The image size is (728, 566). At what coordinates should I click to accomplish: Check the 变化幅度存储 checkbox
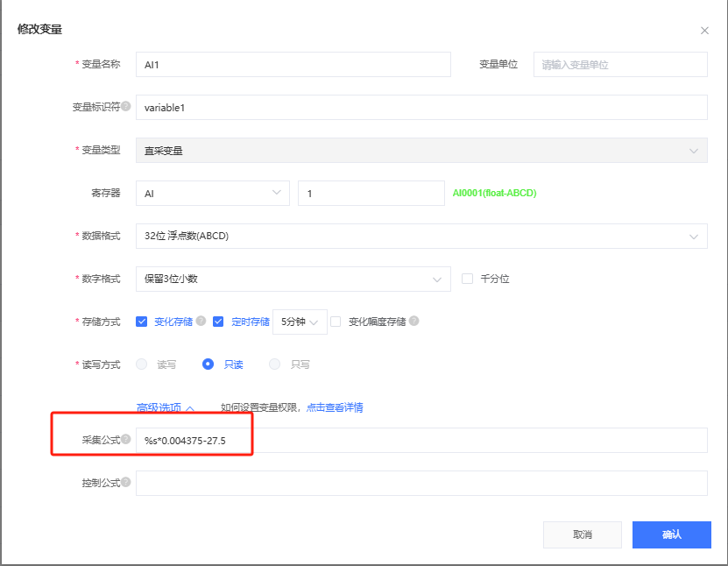tap(336, 322)
